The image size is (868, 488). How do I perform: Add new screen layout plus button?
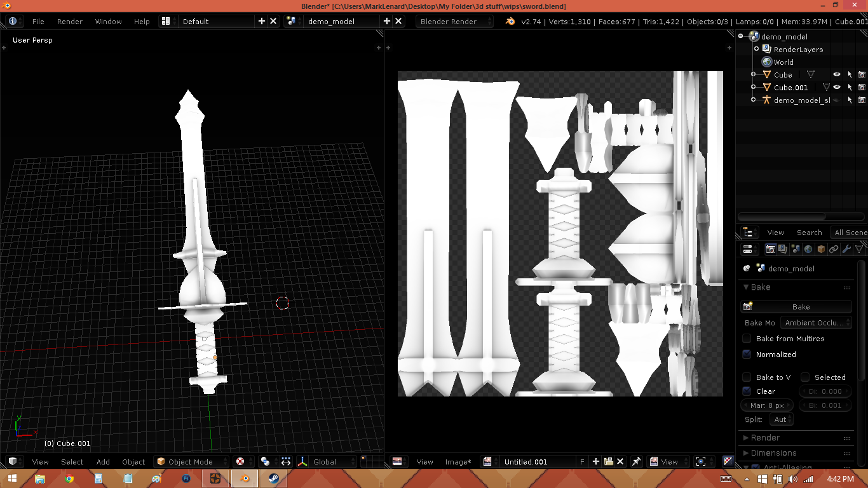coord(261,21)
